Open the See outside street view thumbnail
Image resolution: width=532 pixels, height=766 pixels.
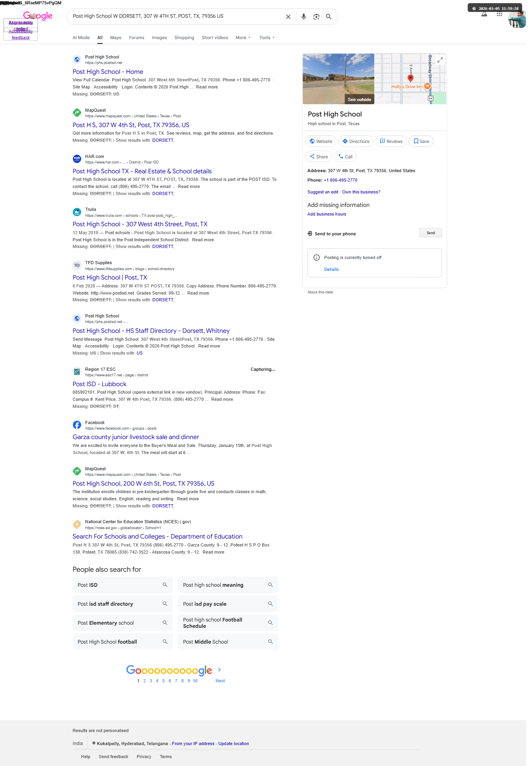[338, 79]
